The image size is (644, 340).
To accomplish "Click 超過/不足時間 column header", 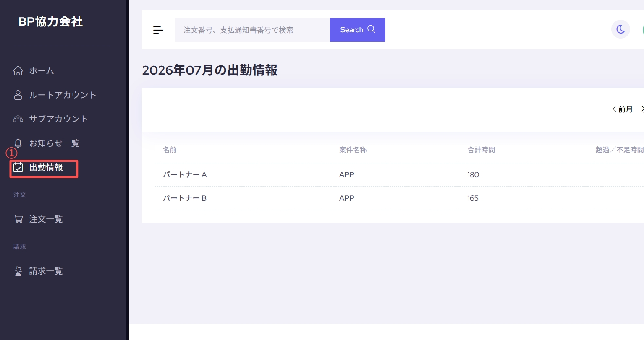I will click(x=620, y=150).
